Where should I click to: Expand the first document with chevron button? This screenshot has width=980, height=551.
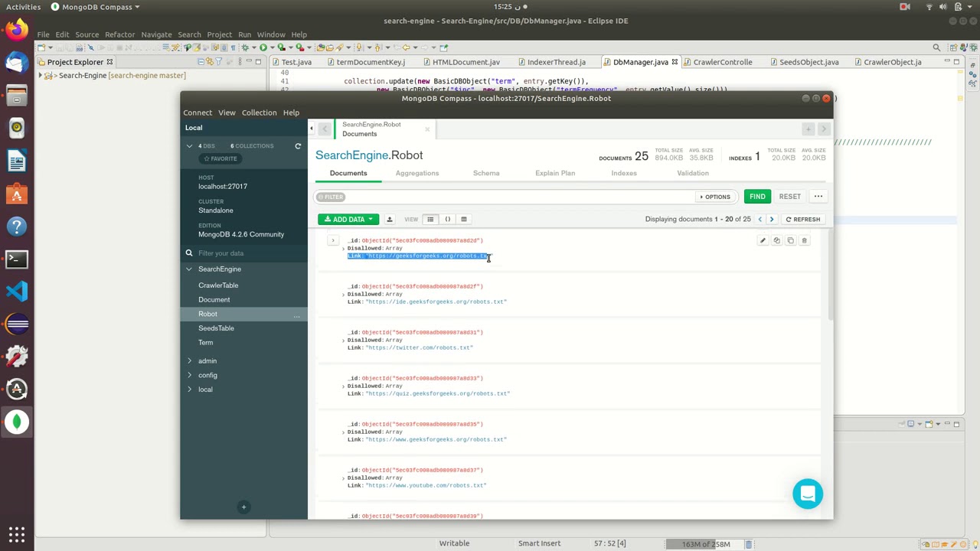(332, 241)
